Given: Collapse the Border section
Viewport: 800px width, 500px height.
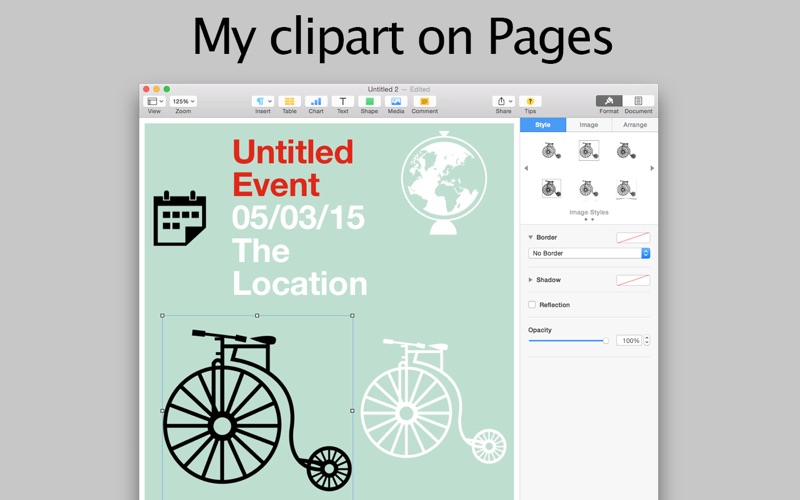Looking at the screenshot, I should (531, 237).
